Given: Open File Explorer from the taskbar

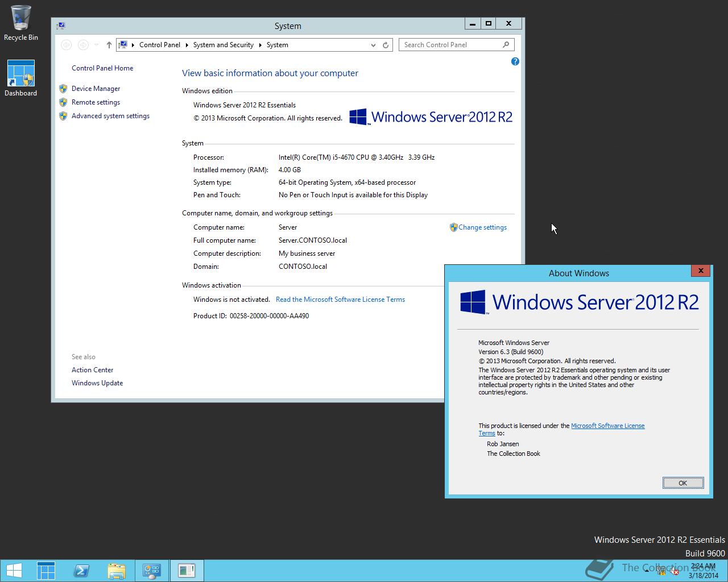Looking at the screenshot, I should tap(117, 571).
